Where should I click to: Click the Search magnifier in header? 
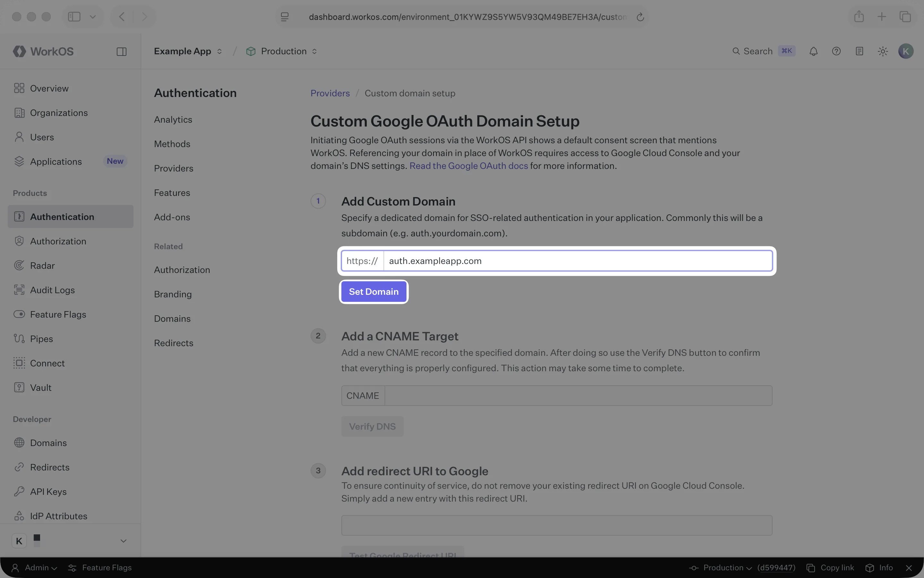tap(736, 51)
